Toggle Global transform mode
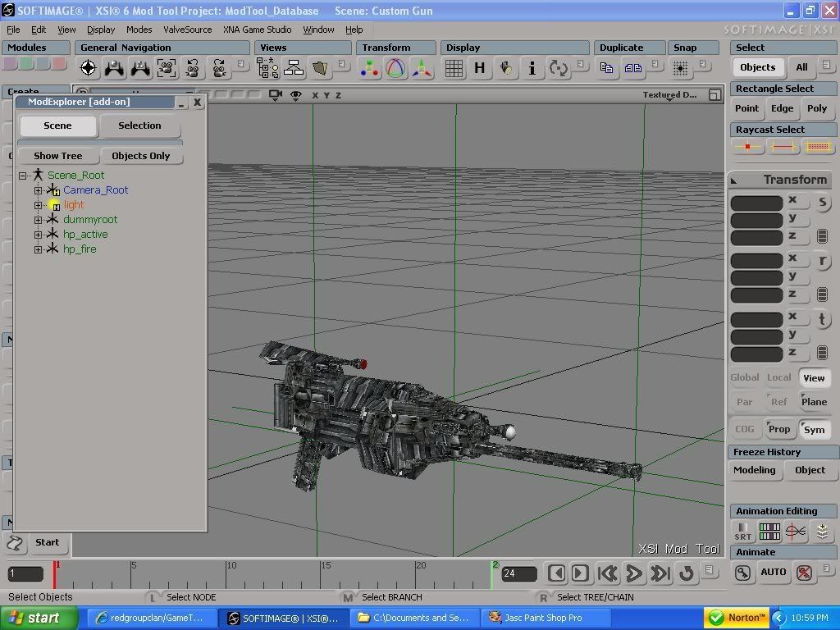Viewport: 840px width, 630px height. pos(745,377)
